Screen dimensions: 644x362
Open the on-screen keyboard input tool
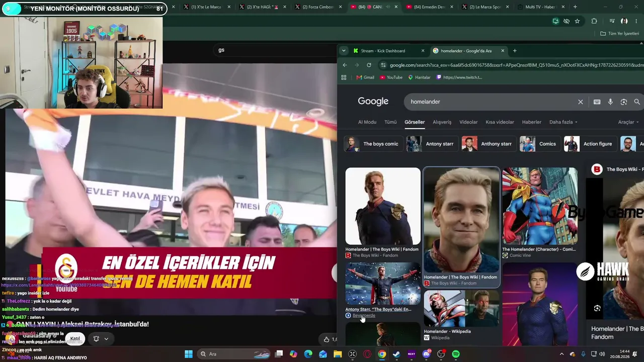[x=597, y=102]
